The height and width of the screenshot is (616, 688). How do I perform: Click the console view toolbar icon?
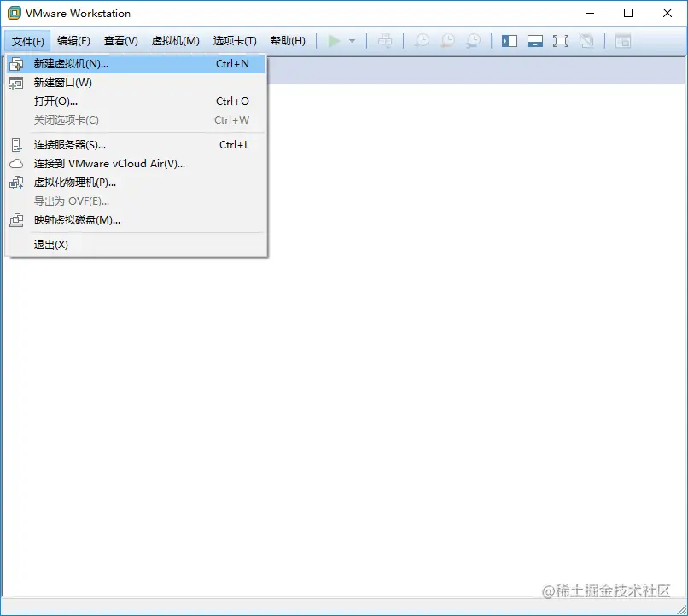point(622,41)
